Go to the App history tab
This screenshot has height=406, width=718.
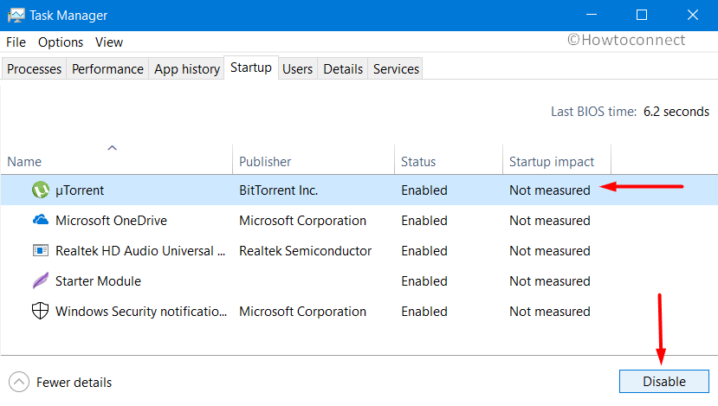[x=187, y=69]
